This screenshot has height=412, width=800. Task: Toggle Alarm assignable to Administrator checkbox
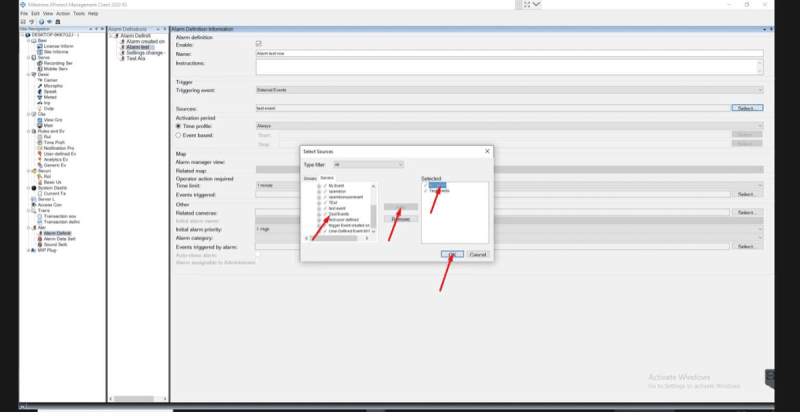coord(258,262)
